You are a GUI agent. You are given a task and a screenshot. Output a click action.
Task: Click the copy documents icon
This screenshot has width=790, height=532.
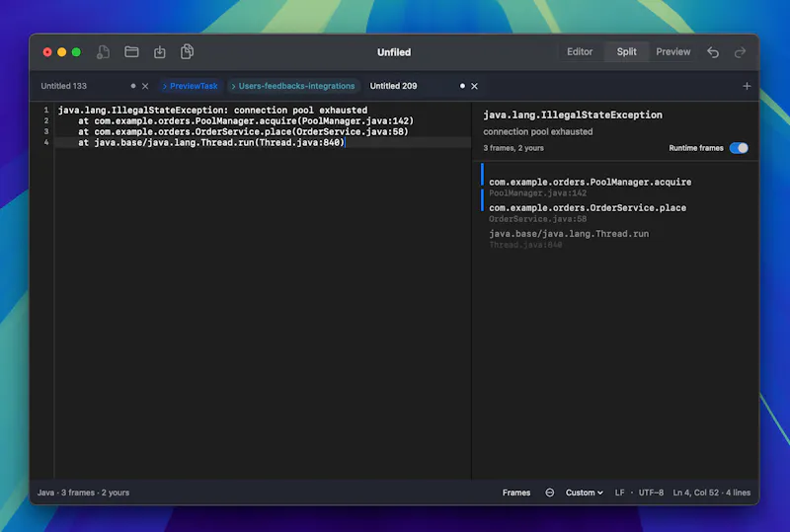pos(187,51)
